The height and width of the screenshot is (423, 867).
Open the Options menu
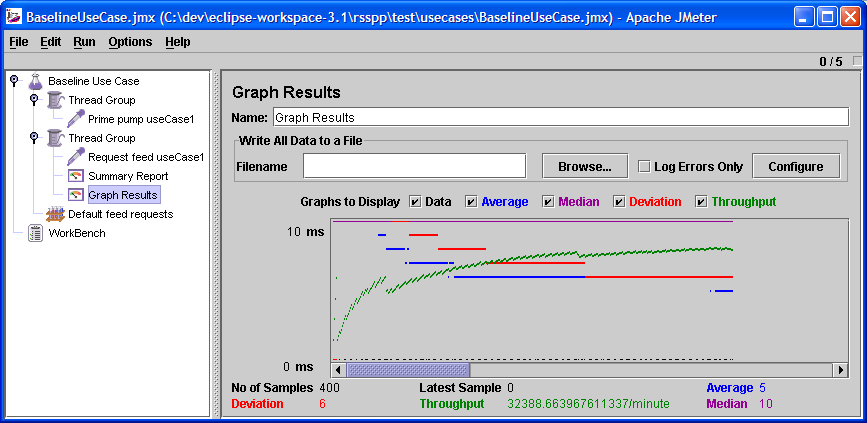(x=130, y=42)
